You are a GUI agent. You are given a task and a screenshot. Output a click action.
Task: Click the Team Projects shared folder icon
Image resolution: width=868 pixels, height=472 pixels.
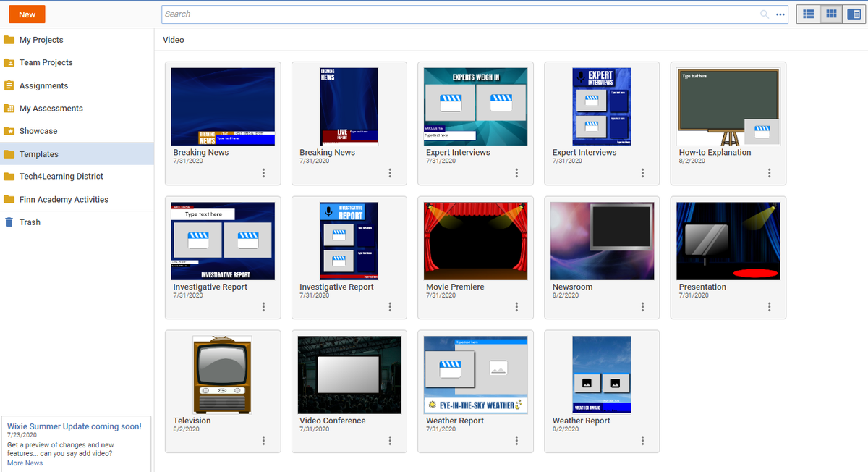point(9,62)
